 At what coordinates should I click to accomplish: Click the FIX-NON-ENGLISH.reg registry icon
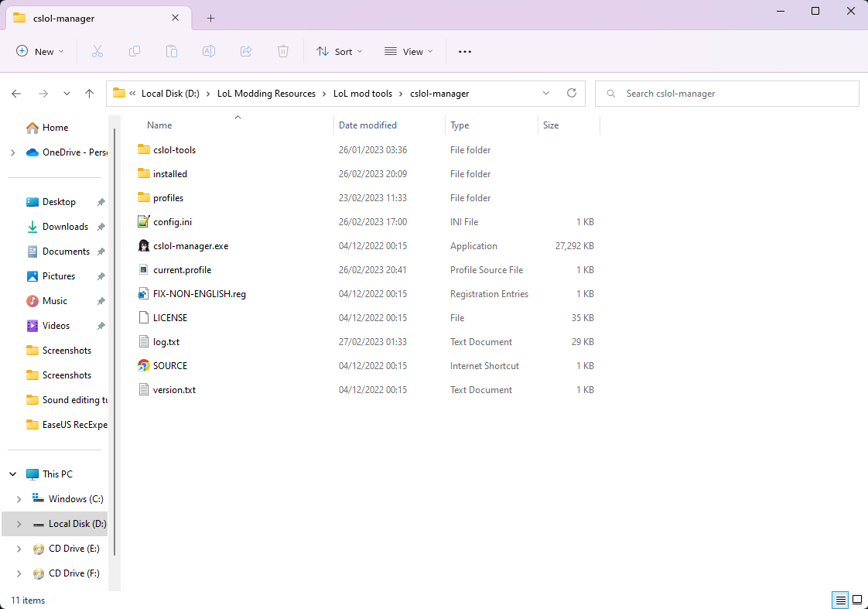tap(143, 293)
